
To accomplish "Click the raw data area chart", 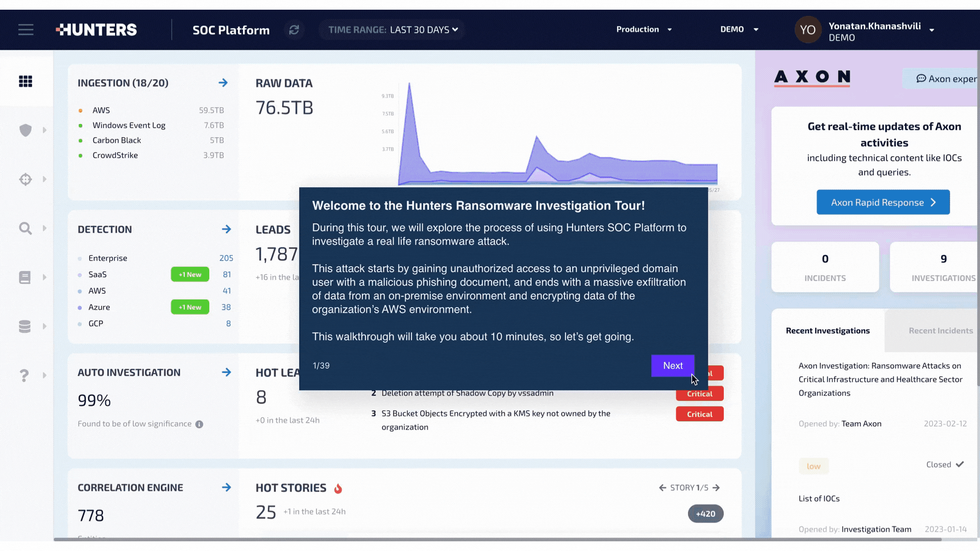I will coord(557,135).
